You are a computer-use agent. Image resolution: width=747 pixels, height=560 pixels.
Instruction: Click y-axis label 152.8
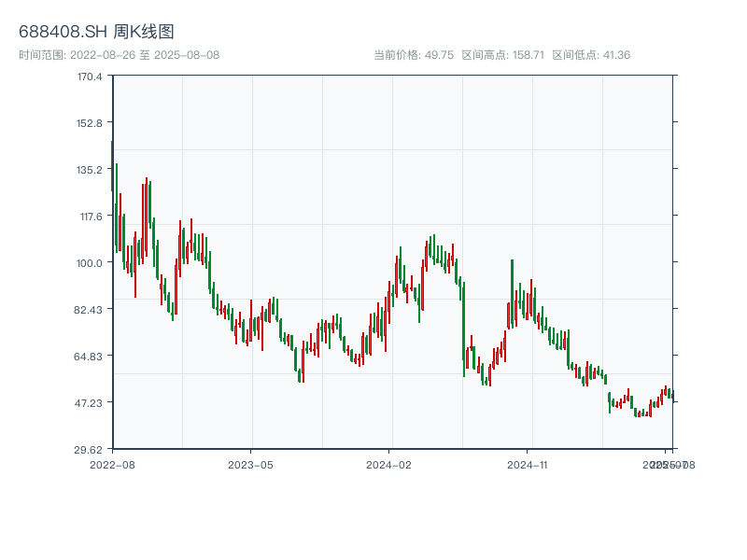[90, 123]
